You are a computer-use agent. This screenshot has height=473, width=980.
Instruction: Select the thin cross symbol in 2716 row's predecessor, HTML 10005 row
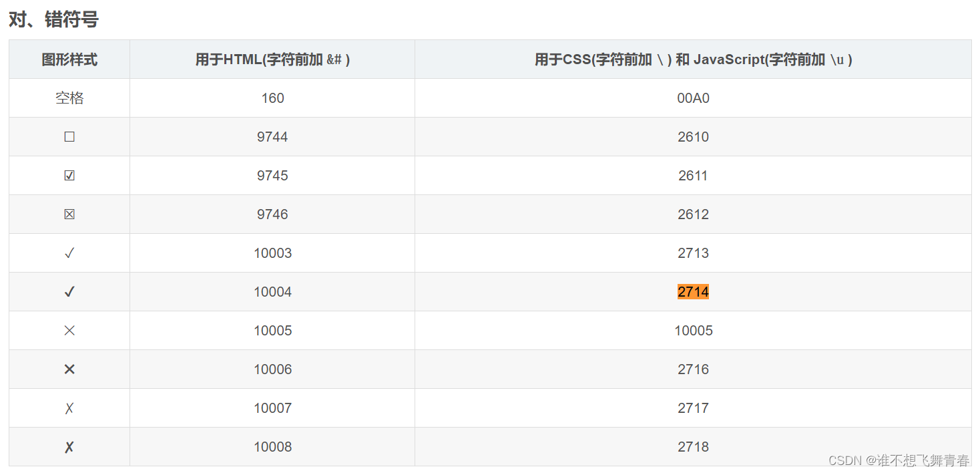(x=69, y=331)
